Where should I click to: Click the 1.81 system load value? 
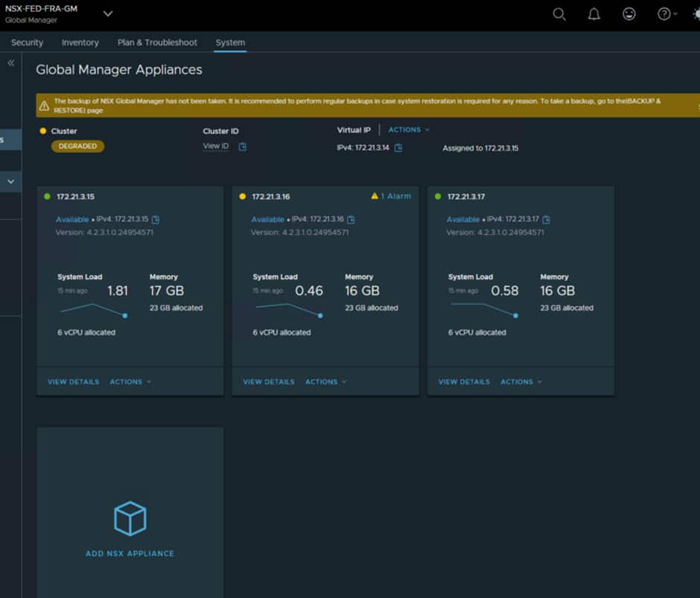[118, 290]
